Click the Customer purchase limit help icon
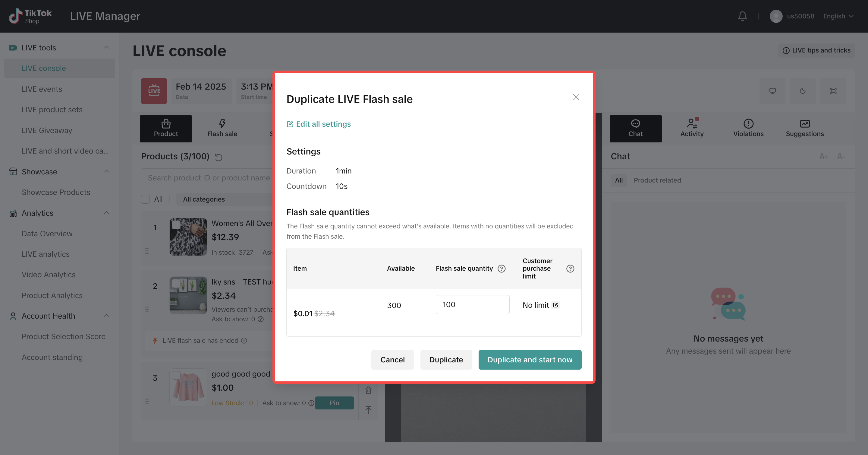Screen dimensions: 868x455 570,269
